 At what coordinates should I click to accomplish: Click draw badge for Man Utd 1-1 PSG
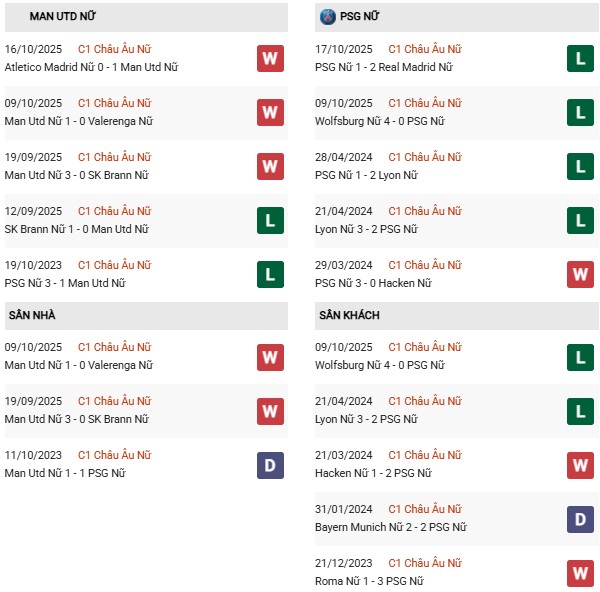pyautogui.click(x=270, y=464)
